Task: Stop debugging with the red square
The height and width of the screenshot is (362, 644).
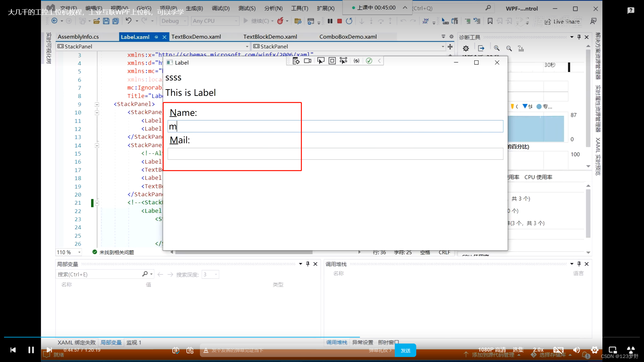Action: pos(339,21)
